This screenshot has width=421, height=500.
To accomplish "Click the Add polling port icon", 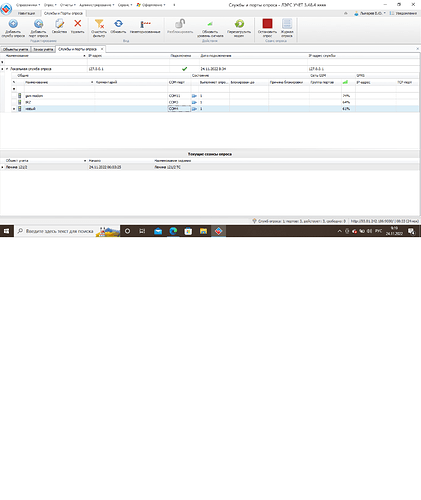I will (38, 24).
